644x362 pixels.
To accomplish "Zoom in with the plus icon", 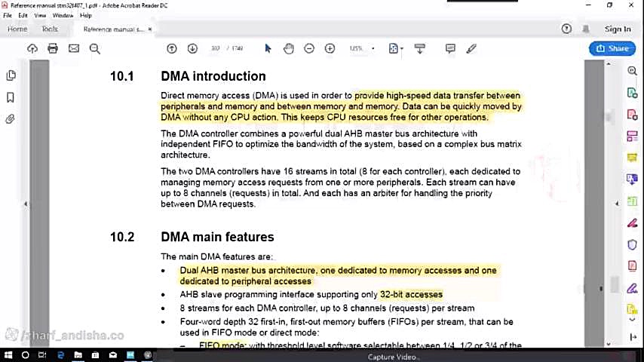I will point(330,48).
